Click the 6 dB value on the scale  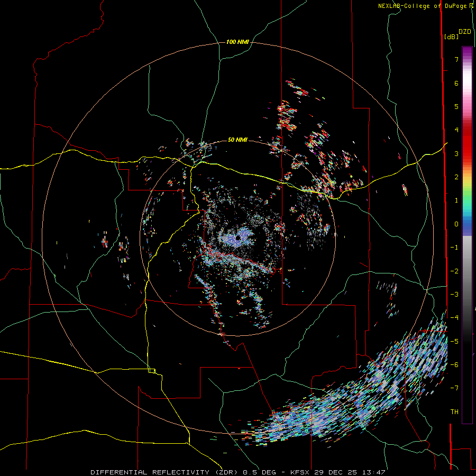pos(456,83)
